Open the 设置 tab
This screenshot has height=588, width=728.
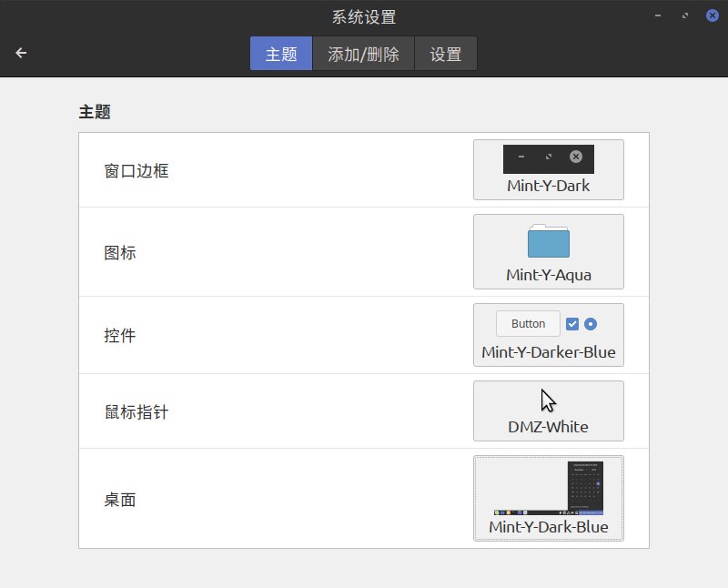pos(445,54)
